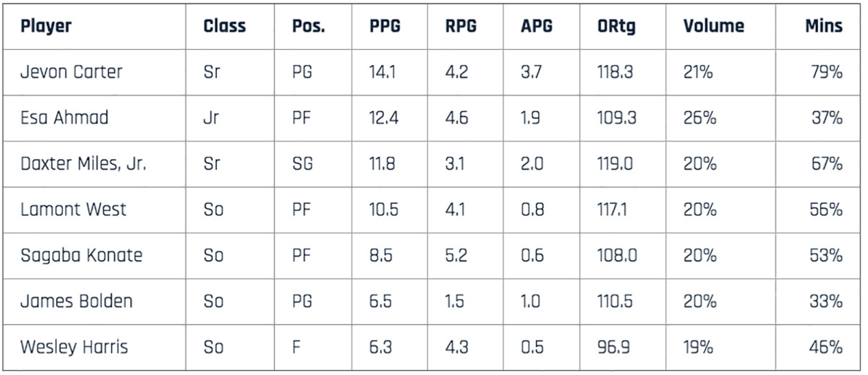Screen dimensions: 868x375
Task: Sort by the PPG column header
Action: 385,27
